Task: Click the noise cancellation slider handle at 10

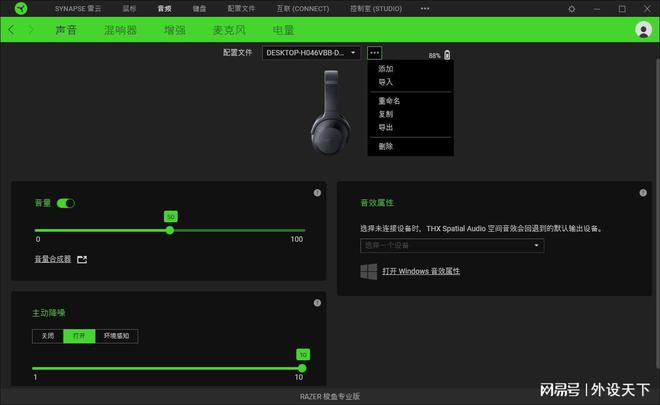Action: tap(302, 368)
